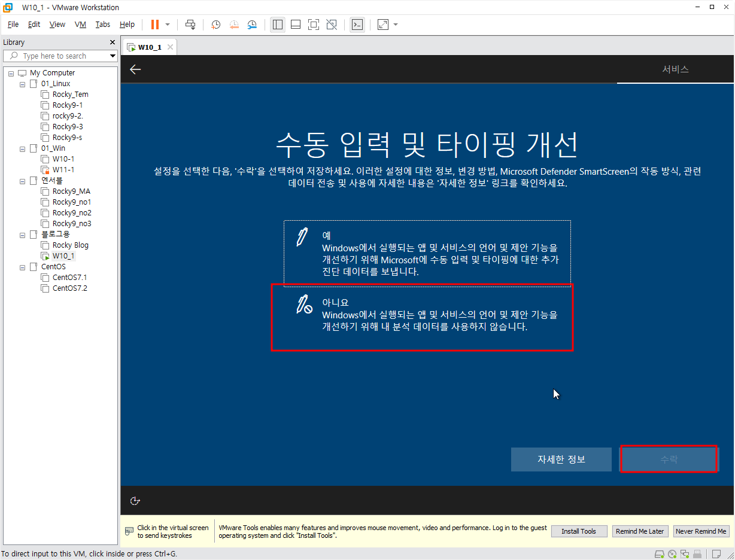Select Rocky9-1 VM in library
735x560 pixels.
coord(62,105)
